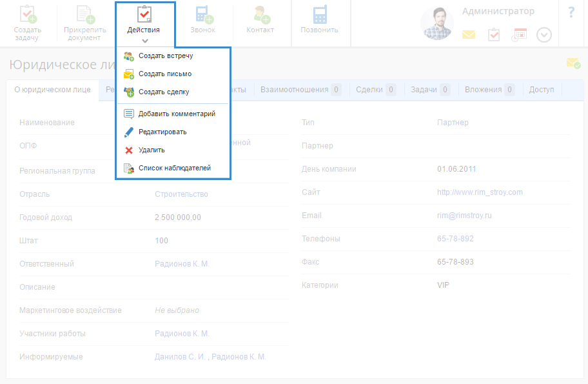The image size is (588, 384).
Task: Expand the user menu round chevron
Action: pos(544,35)
